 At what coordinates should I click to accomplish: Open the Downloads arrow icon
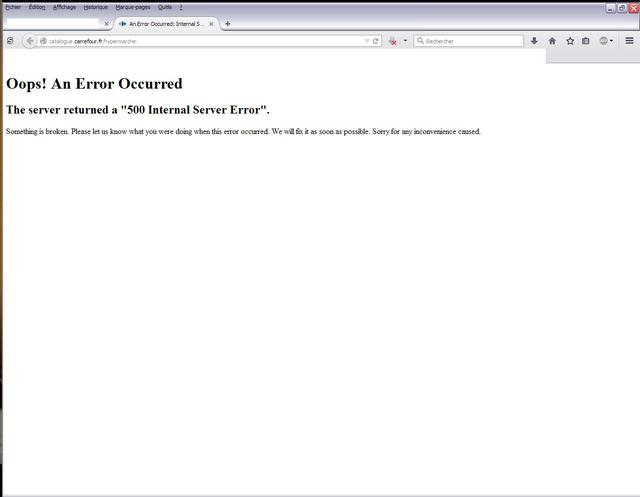pyautogui.click(x=534, y=41)
